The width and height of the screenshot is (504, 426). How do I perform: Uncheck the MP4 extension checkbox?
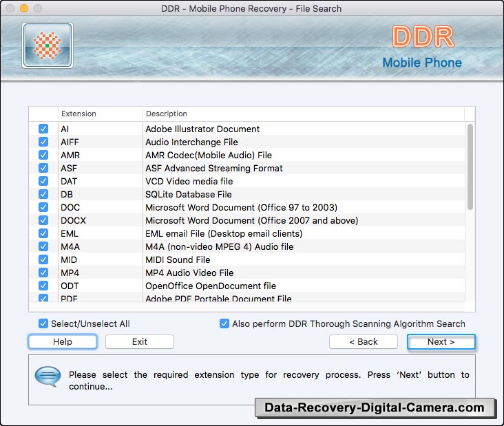[43, 273]
